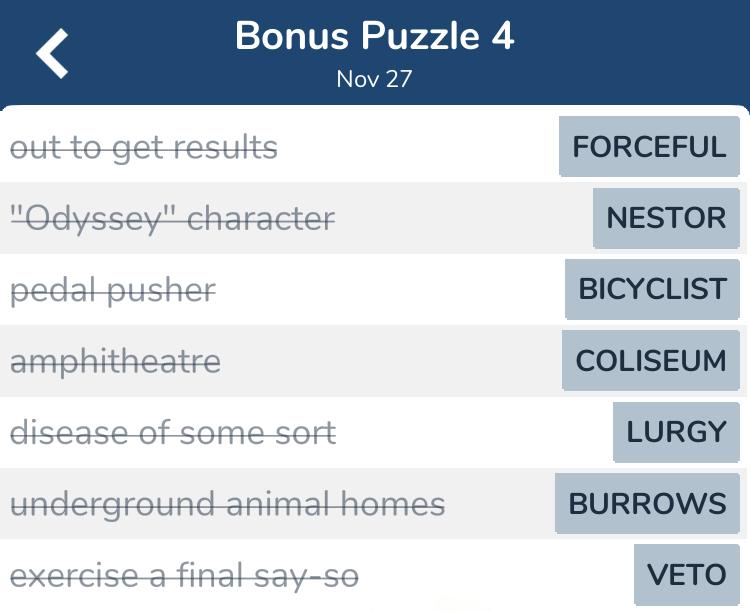Tap the "amphitheatre" clue
The width and height of the screenshot is (750, 611).
point(115,362)
